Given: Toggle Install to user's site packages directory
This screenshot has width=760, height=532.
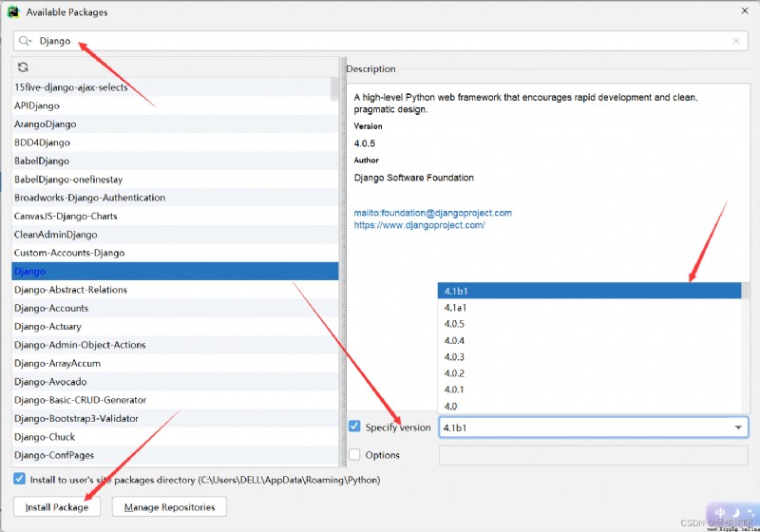Looking at the screenshot, I should (x=19, y=479).
